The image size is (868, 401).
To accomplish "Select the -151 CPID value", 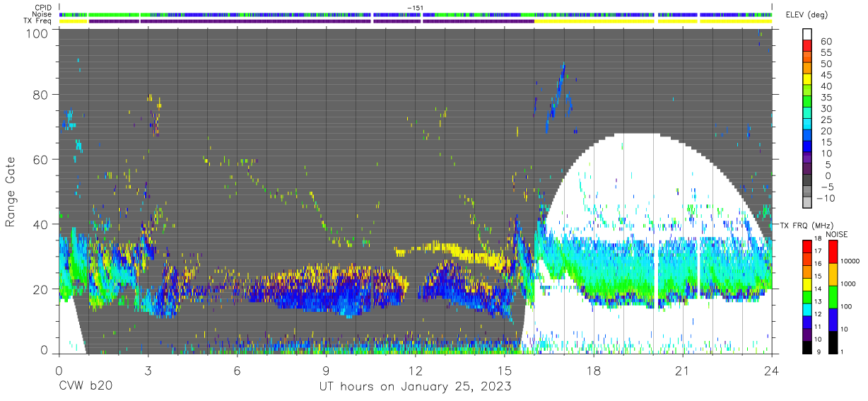I will pyautogui.click(x=415, y=8).
